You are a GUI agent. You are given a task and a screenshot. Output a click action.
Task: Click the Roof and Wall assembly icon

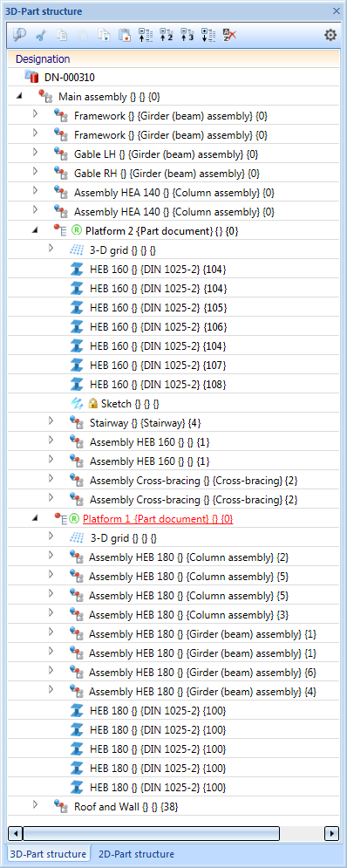point(60,807)
